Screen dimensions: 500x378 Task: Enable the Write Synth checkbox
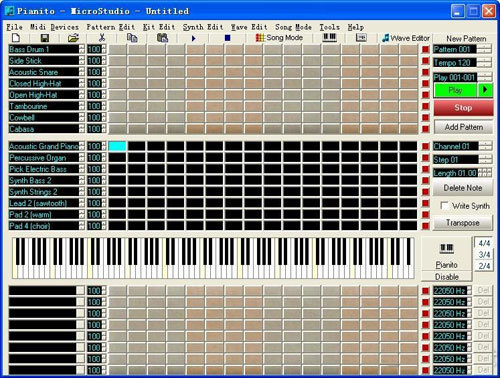[444, 206]
